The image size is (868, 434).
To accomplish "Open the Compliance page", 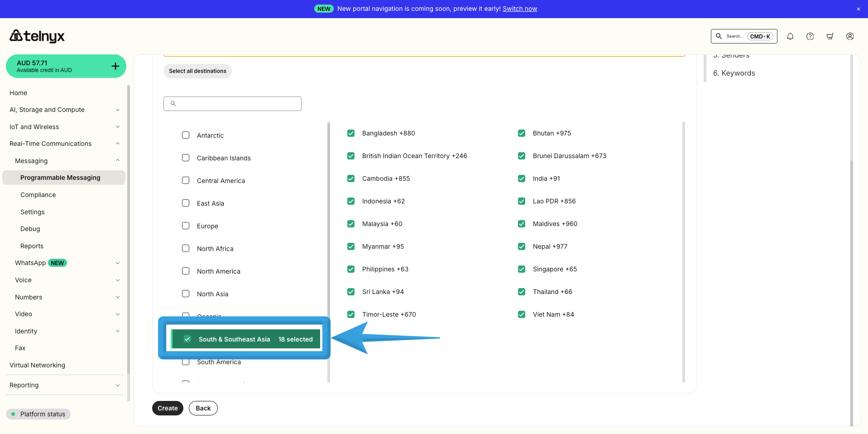I will click(38, 195).
